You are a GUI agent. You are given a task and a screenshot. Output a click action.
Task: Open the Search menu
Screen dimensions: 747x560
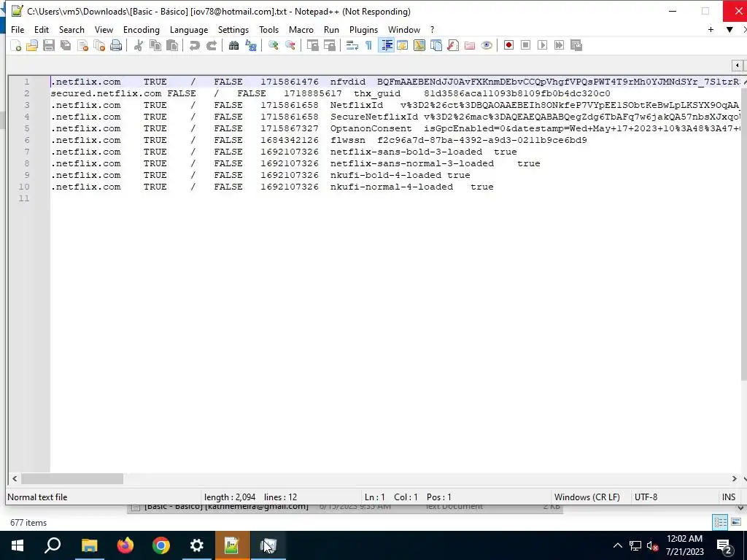71,29
